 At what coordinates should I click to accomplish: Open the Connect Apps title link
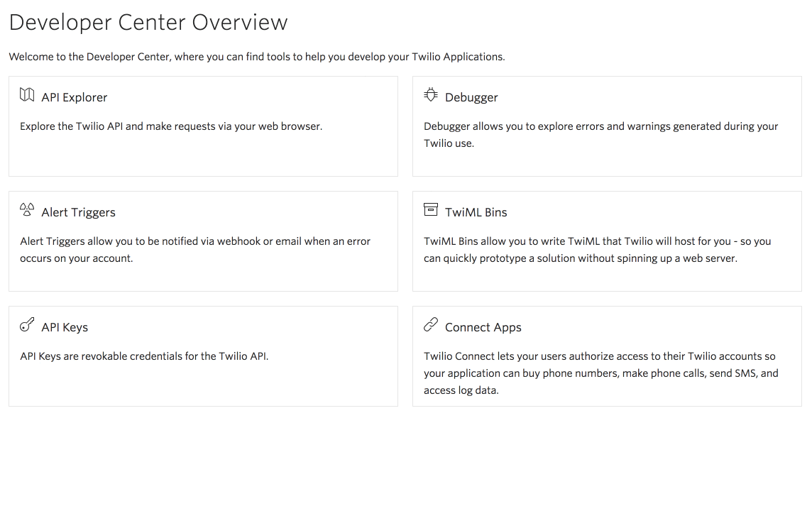point(483,327)
